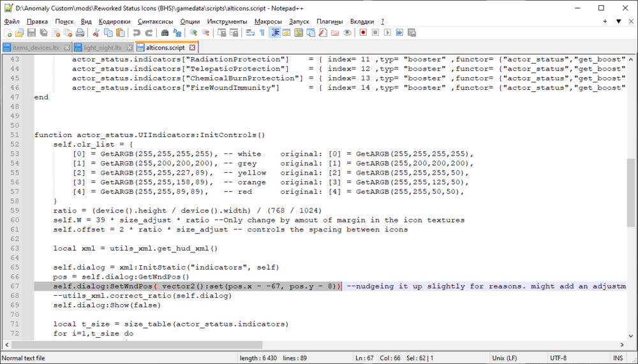Open the tab list dropdown triangle
Viewport: 638px width, 364px height.
618,21
